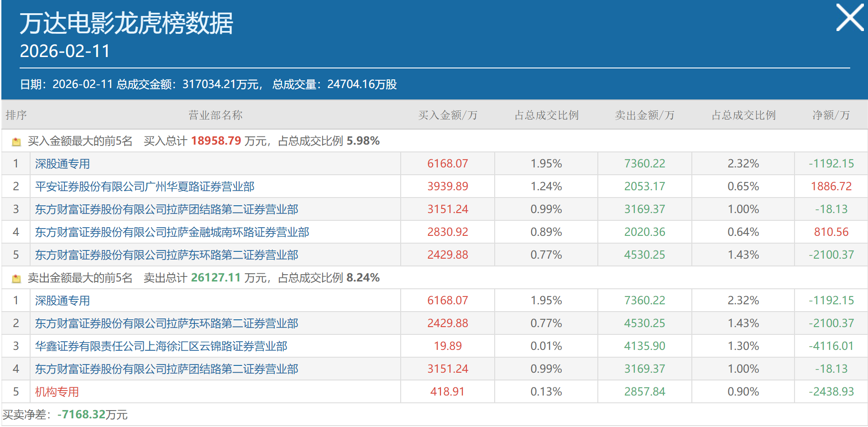Screen dimensions: 868x427
Task: Open 深股通专用 in the sell top-5 section
Action: coord(63,301)
